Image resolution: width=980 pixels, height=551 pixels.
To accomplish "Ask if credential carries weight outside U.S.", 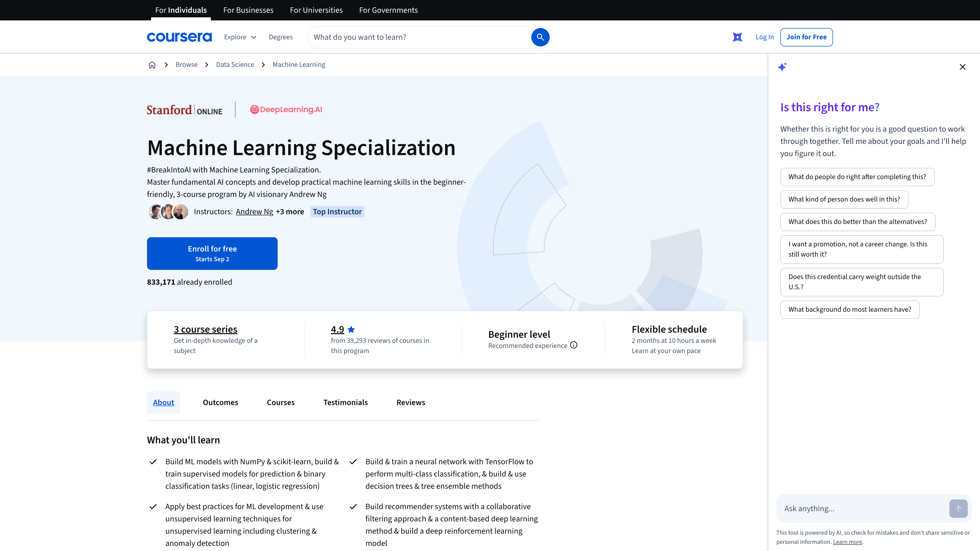I will click(862, 282).
